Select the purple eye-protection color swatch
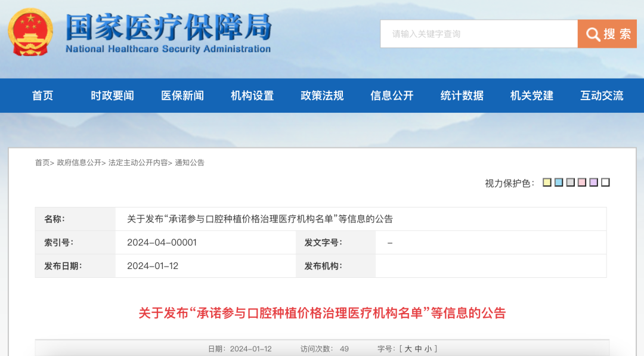 tap(593, 182)
